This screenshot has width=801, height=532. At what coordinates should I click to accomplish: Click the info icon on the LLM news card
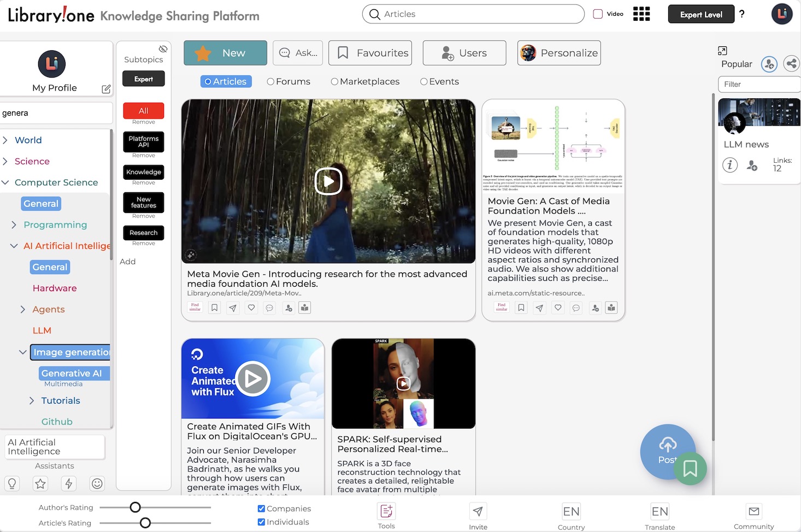(x=730, y=165)
